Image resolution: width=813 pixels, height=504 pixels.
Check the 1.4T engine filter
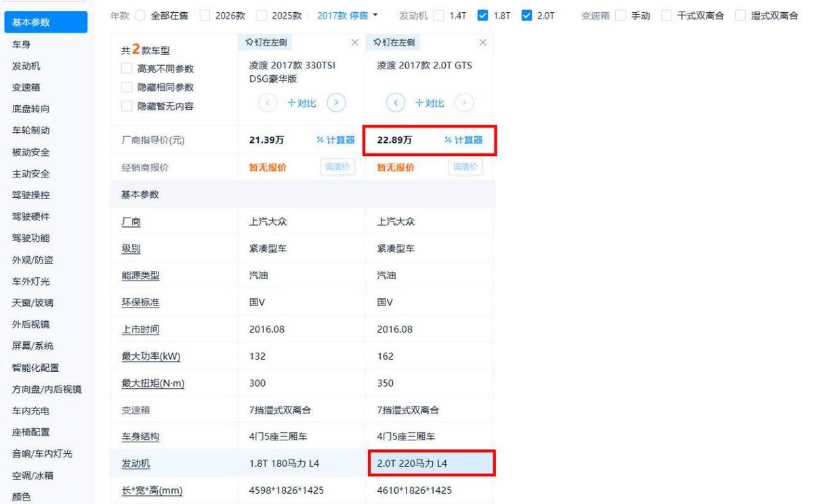439,15
